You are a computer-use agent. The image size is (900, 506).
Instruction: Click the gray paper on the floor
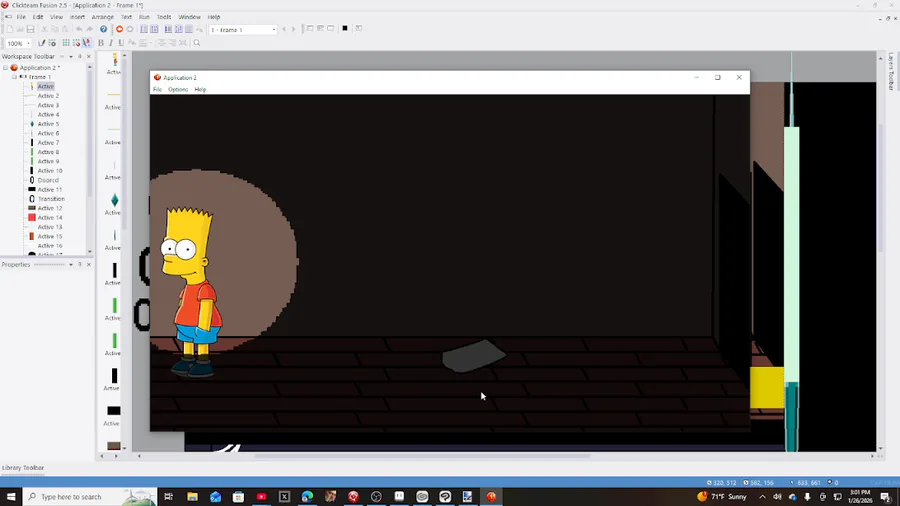coord(474,356)
